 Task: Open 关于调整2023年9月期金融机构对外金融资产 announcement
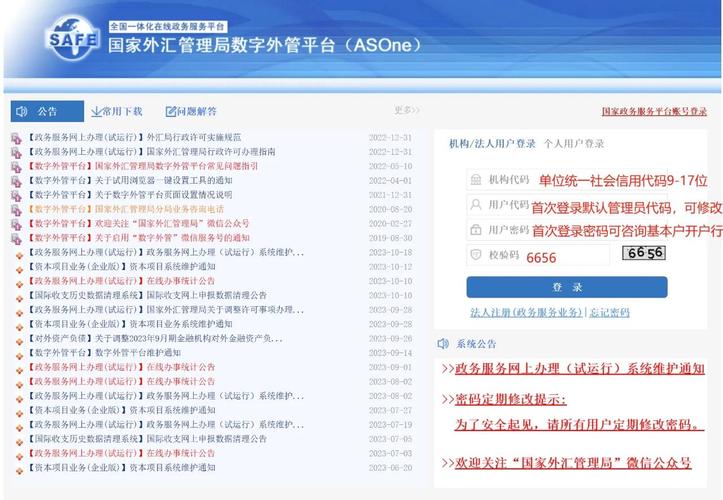(155, 338)
